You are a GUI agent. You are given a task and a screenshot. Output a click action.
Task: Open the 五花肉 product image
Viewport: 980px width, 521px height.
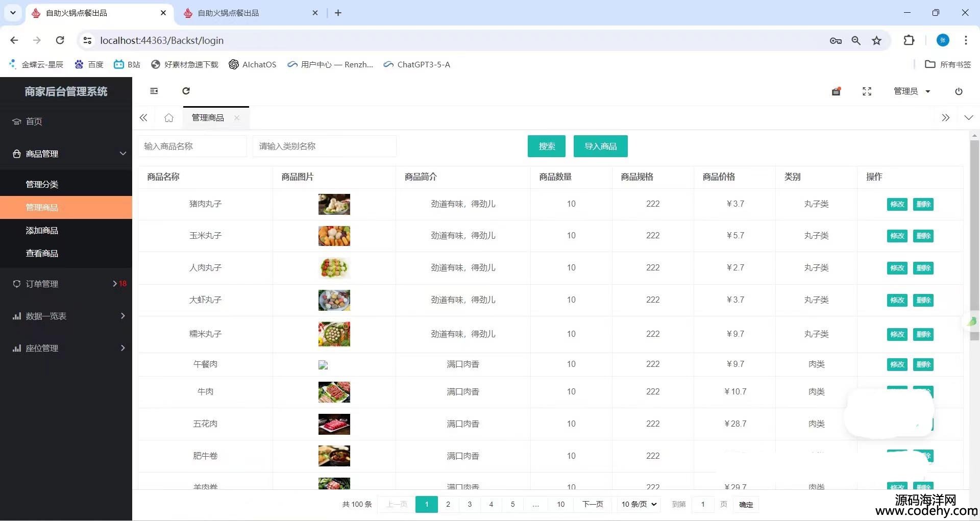[x=334, y=425]
